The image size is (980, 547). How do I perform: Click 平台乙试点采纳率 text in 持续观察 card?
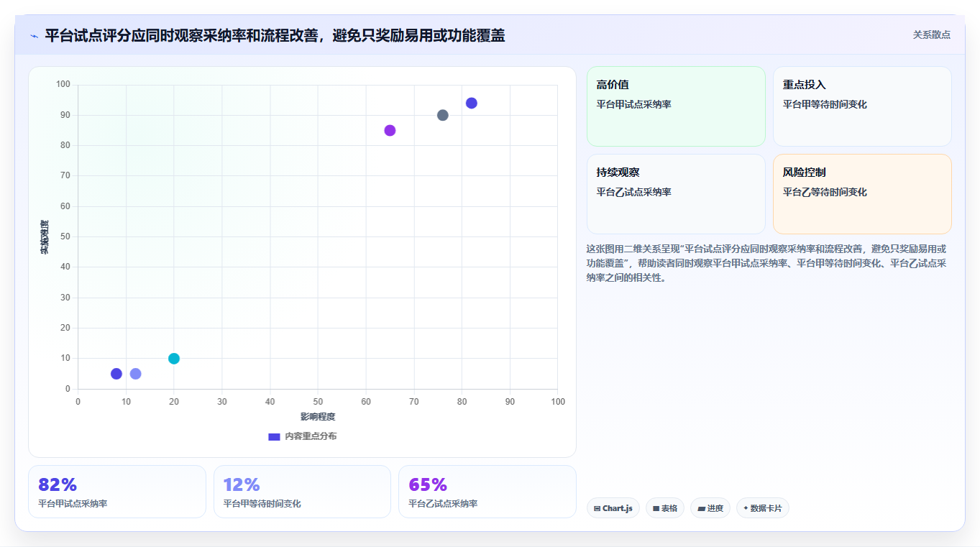(x=633, y=192)
